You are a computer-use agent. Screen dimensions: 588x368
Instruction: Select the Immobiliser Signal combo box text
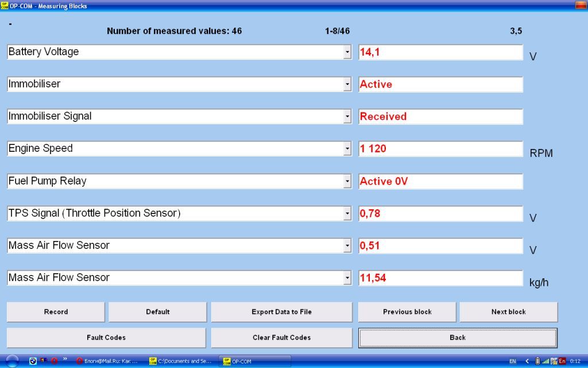coord(50,116)
